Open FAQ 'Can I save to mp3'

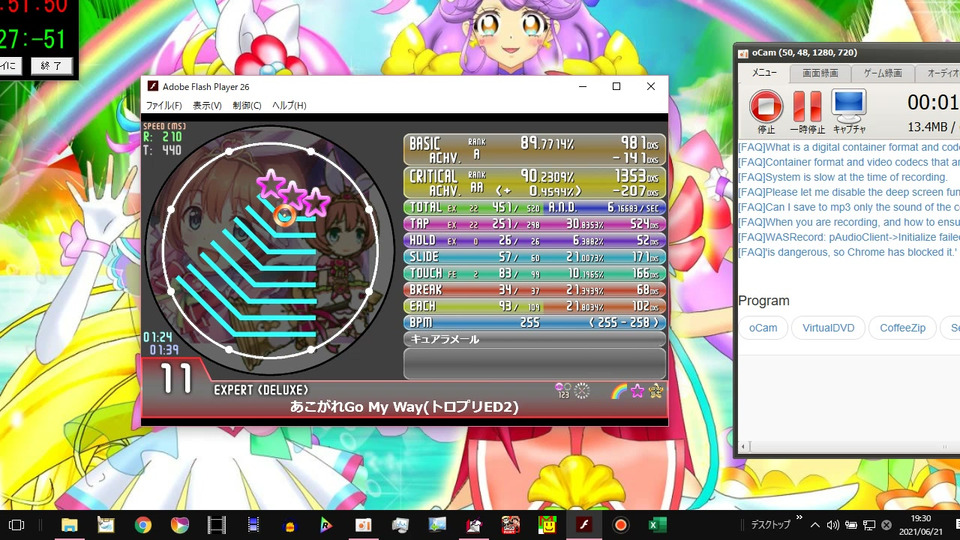(849, 207)
